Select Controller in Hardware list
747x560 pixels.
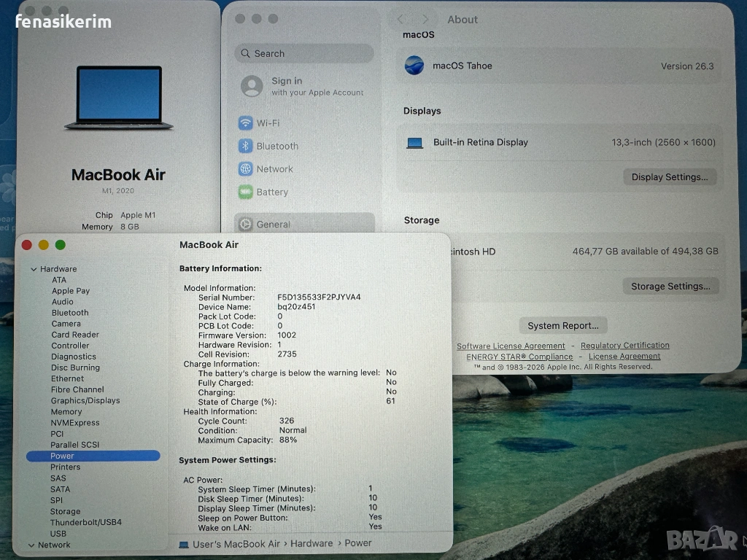pos(70,346)
